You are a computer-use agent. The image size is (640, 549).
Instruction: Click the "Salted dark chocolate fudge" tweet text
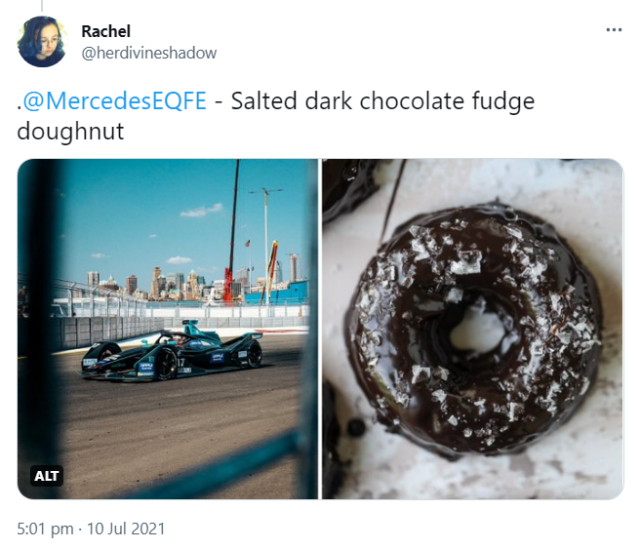[x=383, y=101]
